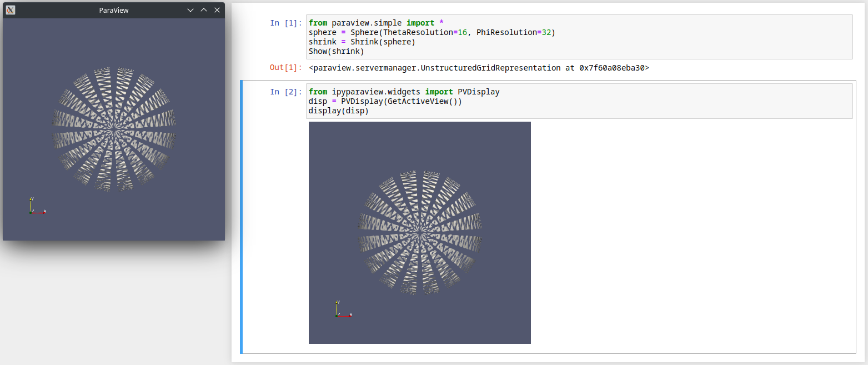Click the red X-axis arrow in ParaView orientation marker
Image resolution: width=868 pixels, height=365 pixels.
43,212
